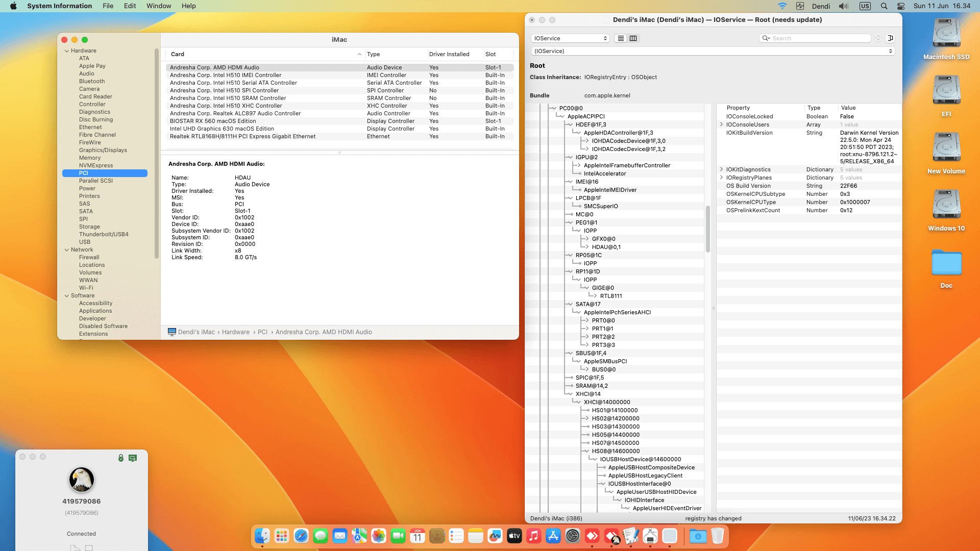The width and height of the screenshot is (980, 551).
Task: Switch IORegistryExplorer to list view icon
Action: tap(621, 38)
